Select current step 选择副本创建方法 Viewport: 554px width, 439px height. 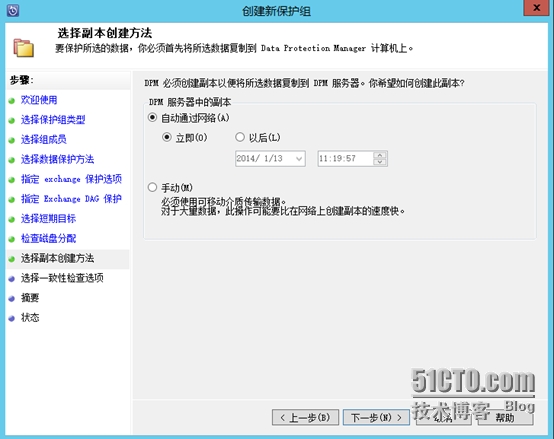tap(58, 258)
